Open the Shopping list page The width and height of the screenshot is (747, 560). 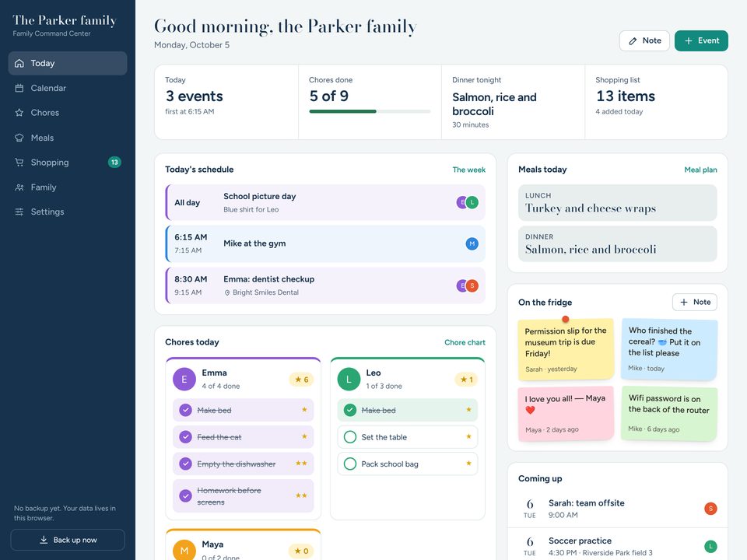click(x=68, y=163)
